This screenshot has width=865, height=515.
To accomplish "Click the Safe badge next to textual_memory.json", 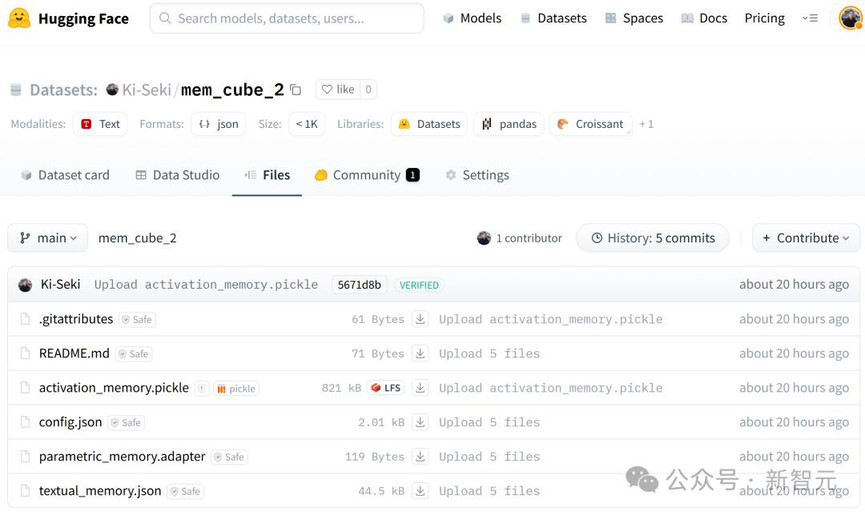I will click(186, 491).
